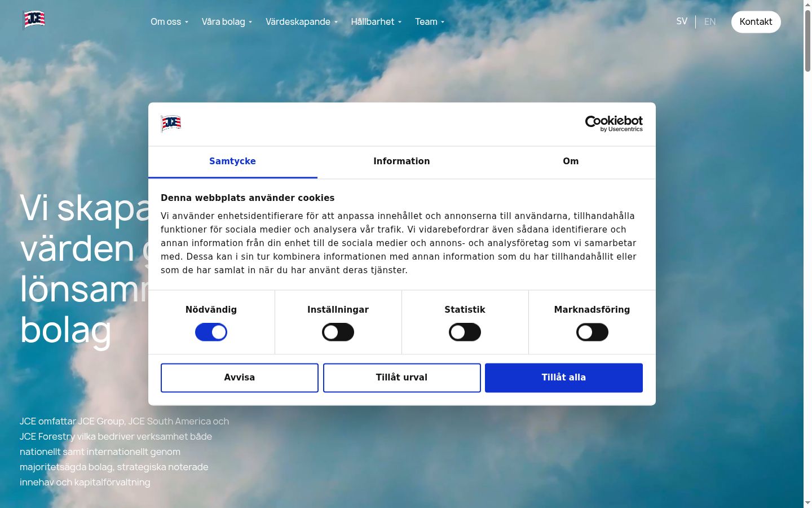
Task: Switch to the Information tab
Action: (x=401, y=162)
